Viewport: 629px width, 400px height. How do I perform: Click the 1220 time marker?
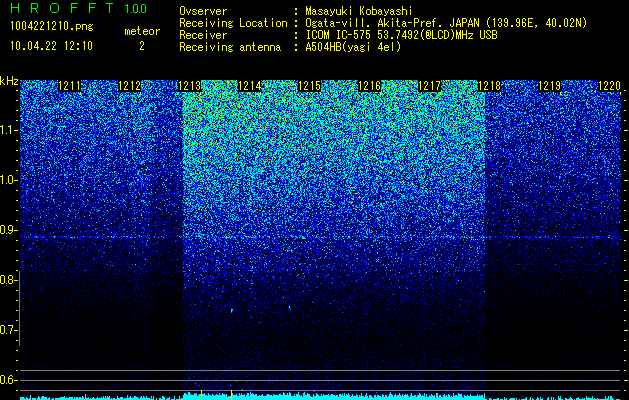[609, 86]
